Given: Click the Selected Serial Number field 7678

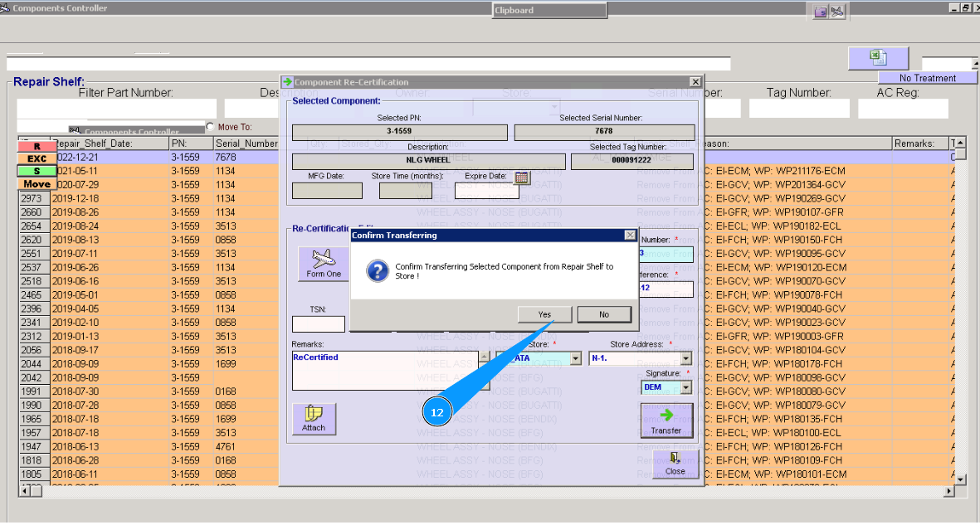Looking at the screenshot, I should 604,132.
